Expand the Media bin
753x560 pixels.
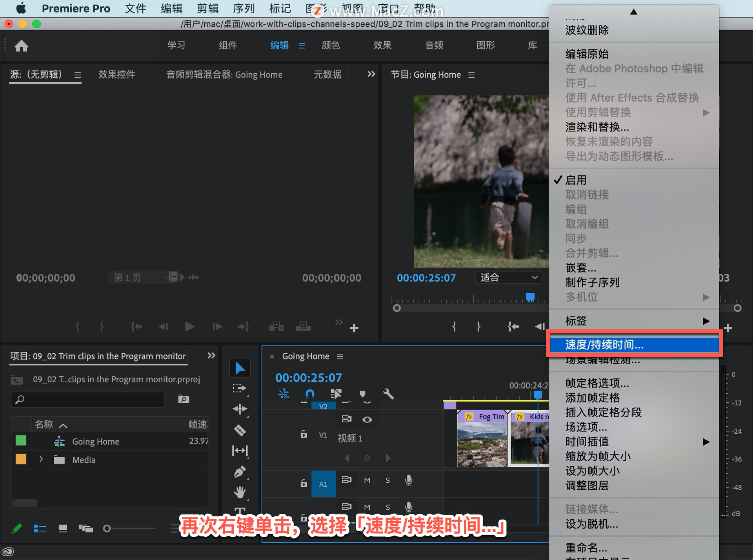[41, 459]
